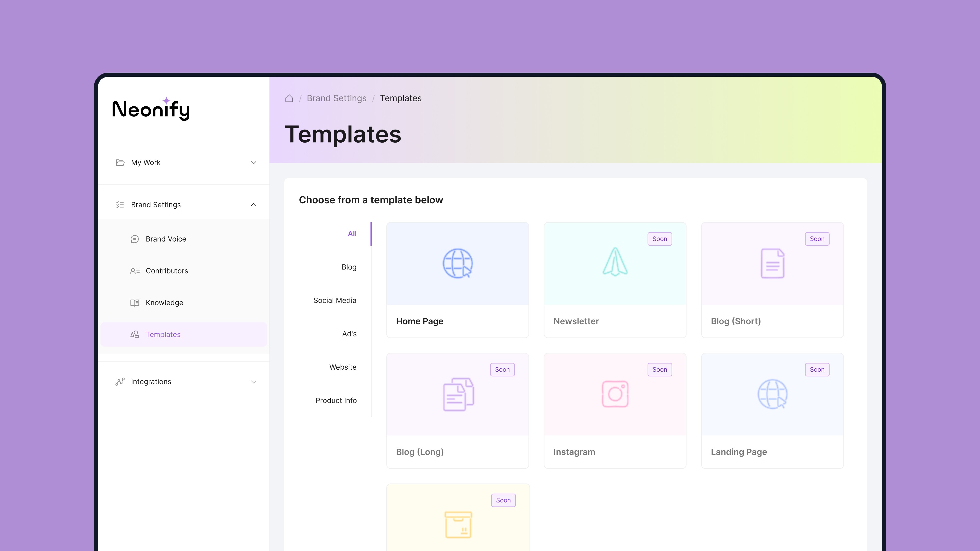Click the Knowledge book icon

[135, 303]
